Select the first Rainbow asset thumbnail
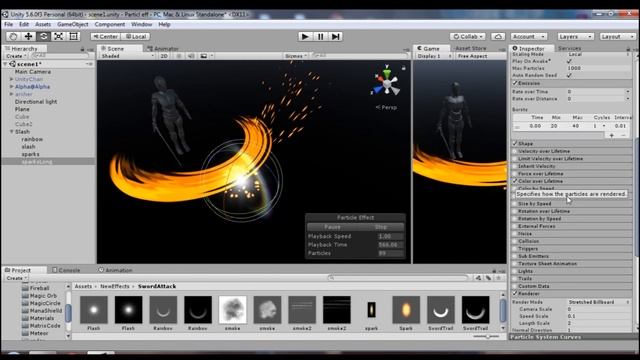 [x=163, y=310]
